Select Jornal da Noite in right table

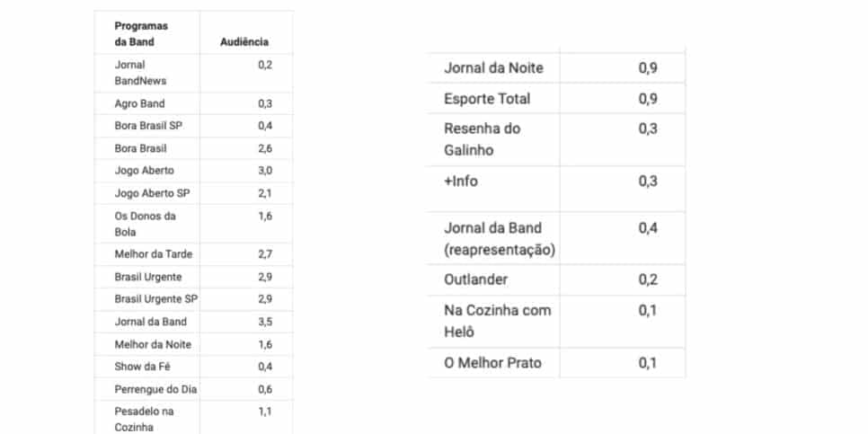point(493,68)
